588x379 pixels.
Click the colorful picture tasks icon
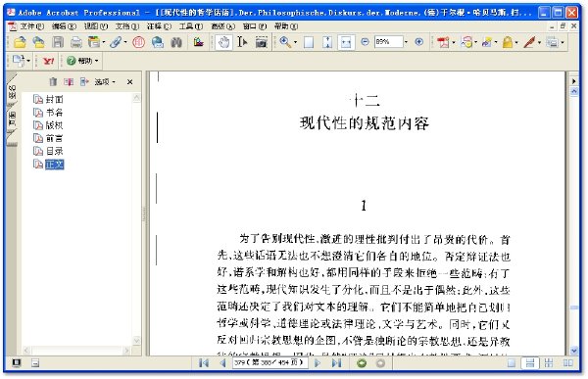[198, 42]
